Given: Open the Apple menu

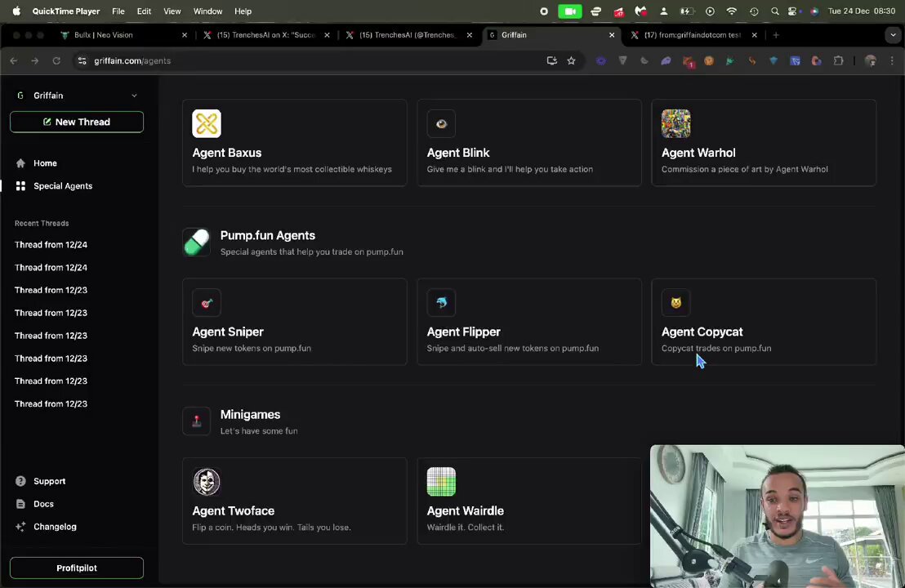Looking at the screenshot, I should coord(16,11).
